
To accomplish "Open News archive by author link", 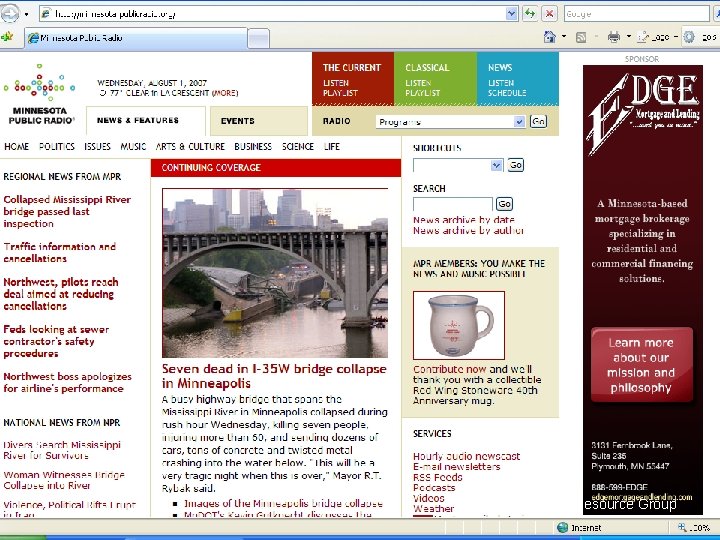I will tap(468, 230).
